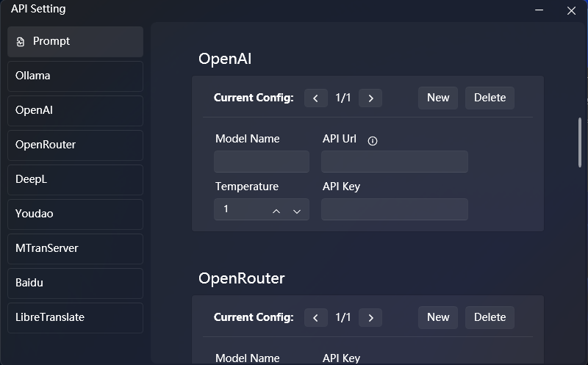Screen dimensions: 588x365
Task: Decrease Temperature with down arrow
Action: point(297,212)
